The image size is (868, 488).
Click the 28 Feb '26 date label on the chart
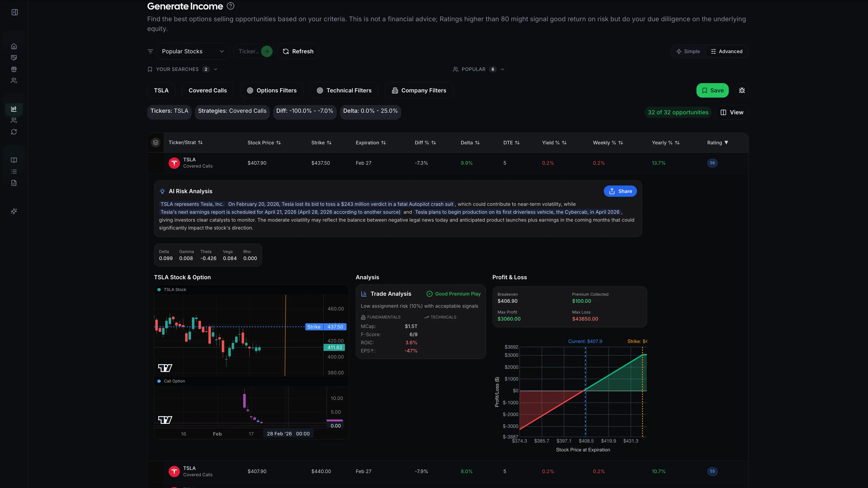tap(288, 434)
